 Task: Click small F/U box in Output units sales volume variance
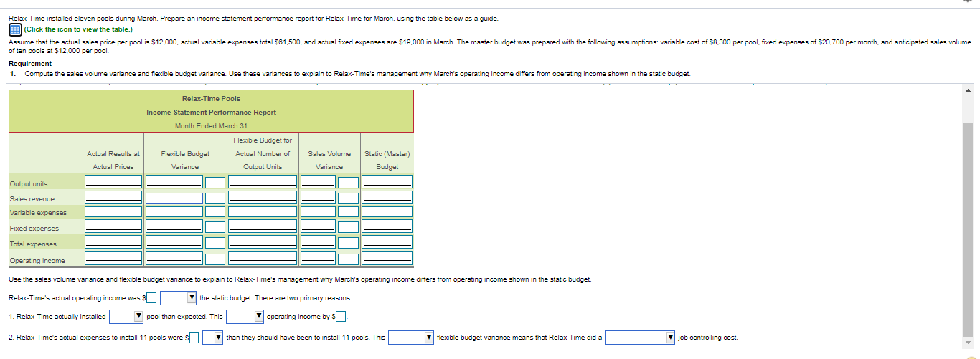(x=348, y=183)
